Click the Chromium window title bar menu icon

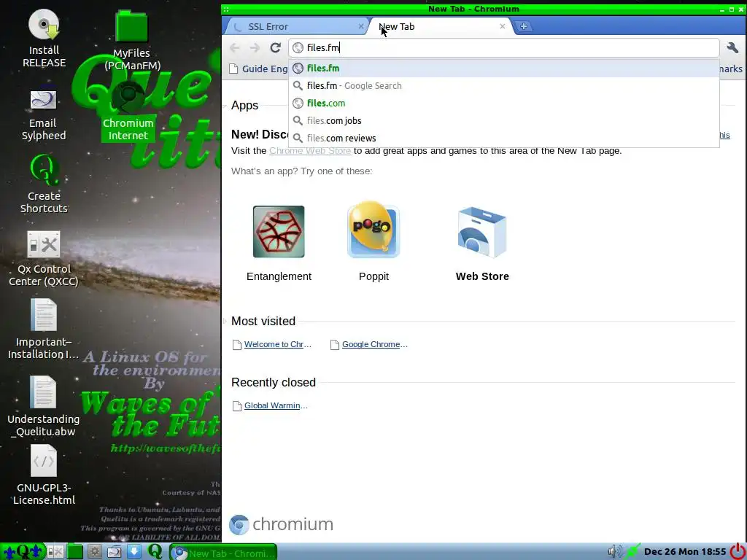coord(226,9)
